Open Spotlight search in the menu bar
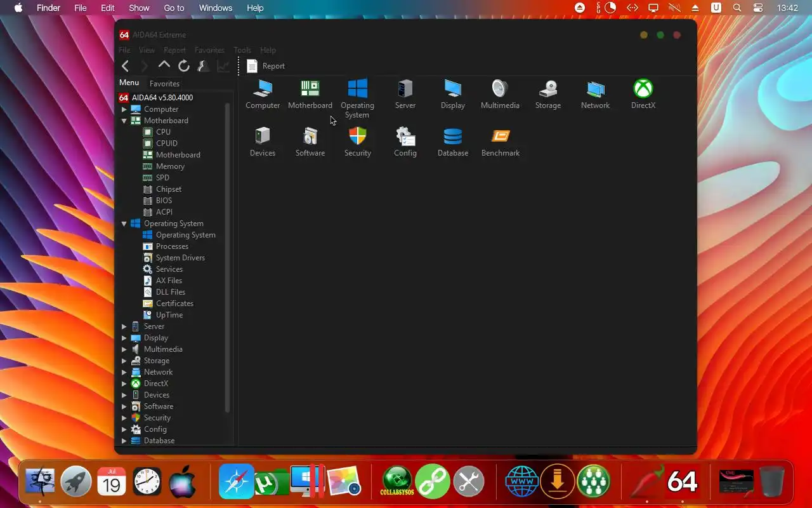 737,8
